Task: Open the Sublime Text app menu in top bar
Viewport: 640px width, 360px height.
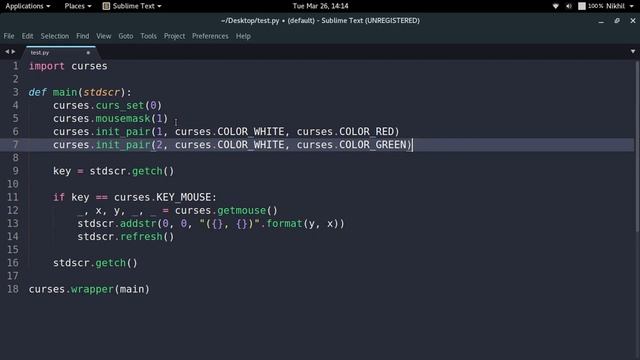Action: (132, 6)
